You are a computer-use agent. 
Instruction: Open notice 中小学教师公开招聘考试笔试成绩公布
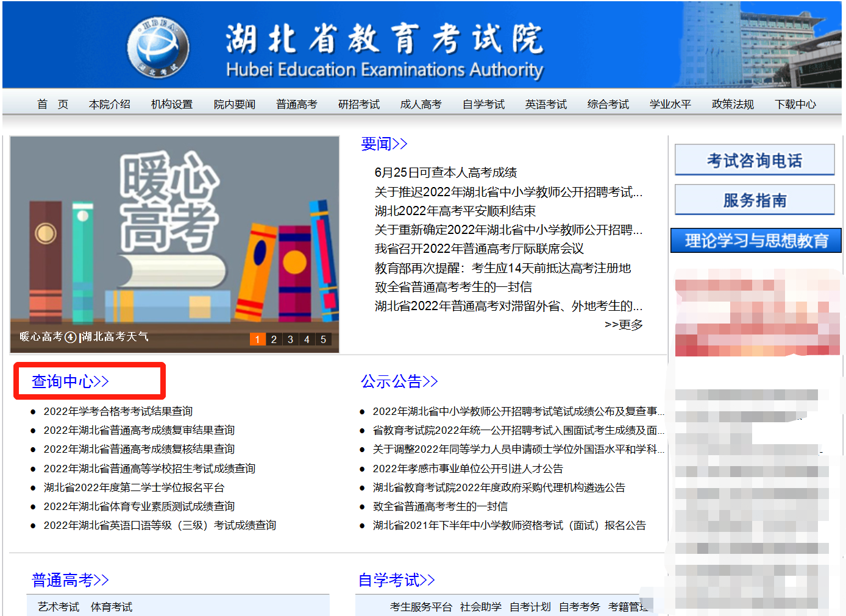[x=519, y=411]
